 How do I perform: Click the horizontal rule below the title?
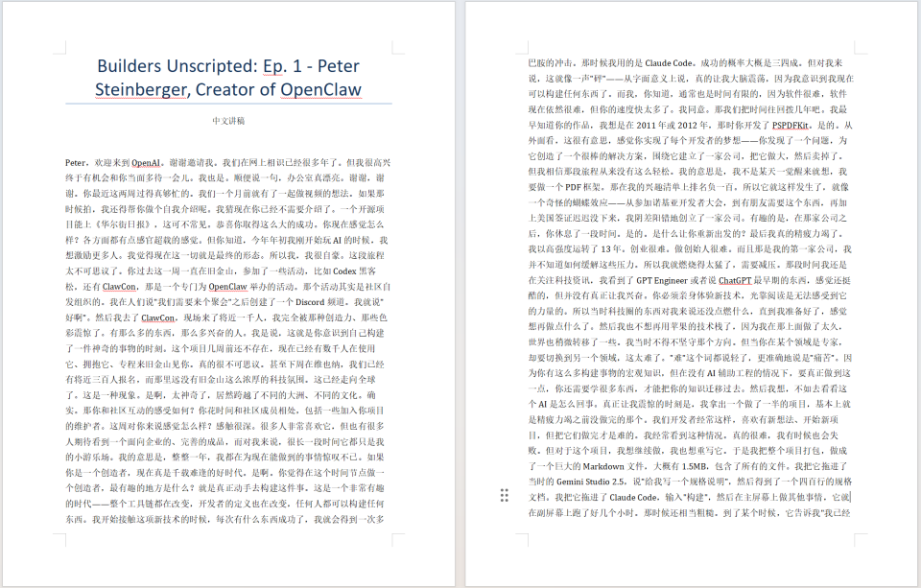(228, 104)
